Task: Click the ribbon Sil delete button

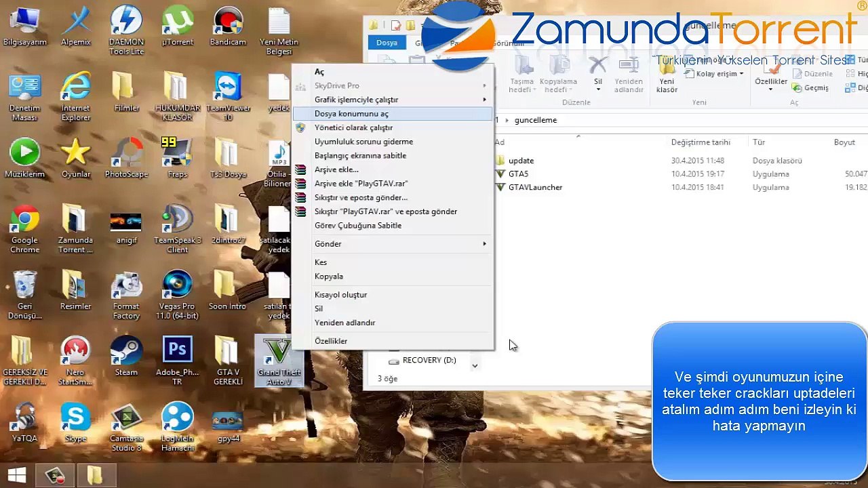Action: click(597, 75)
